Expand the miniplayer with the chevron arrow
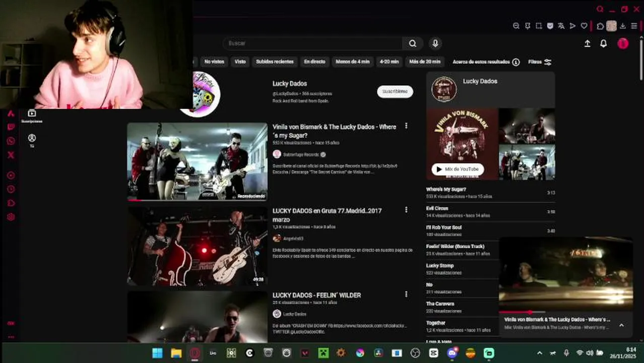 coord(621,325)
